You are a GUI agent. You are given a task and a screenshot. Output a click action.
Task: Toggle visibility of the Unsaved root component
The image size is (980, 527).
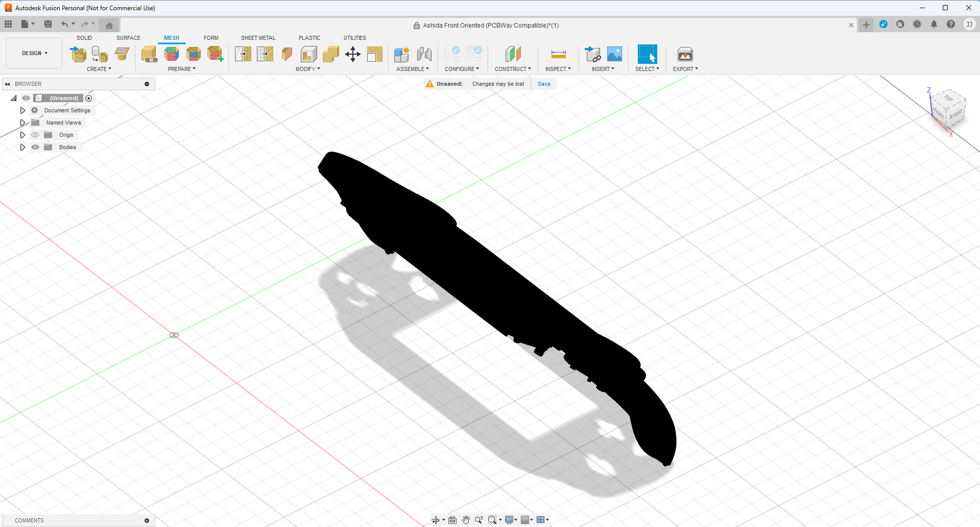(26, 98)
